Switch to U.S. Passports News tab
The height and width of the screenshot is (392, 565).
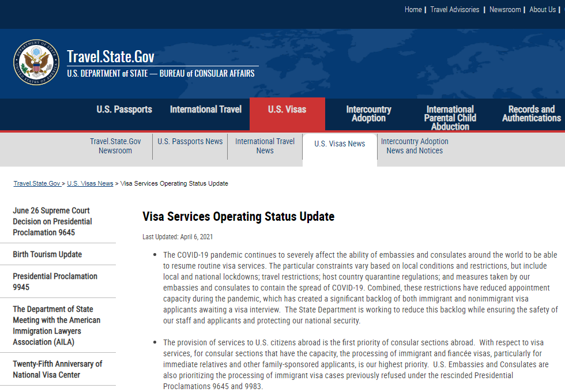[x=190, y=142]
